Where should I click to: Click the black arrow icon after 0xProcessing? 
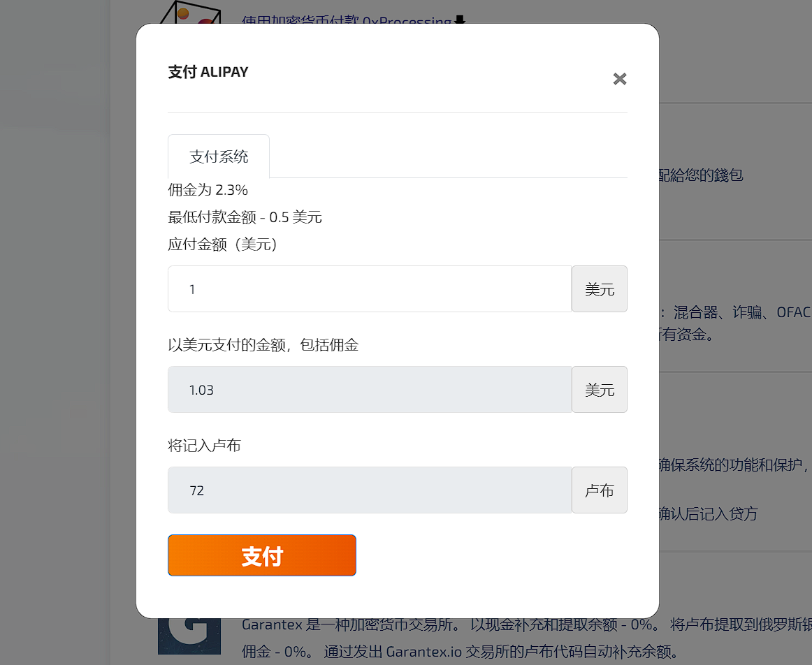(x=459, y=20)
